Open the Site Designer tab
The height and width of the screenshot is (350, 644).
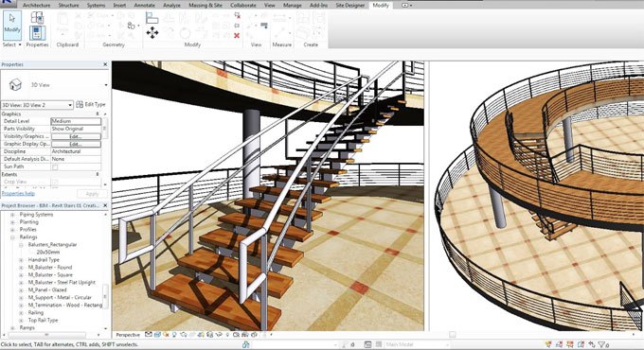(x=349, y=6)
